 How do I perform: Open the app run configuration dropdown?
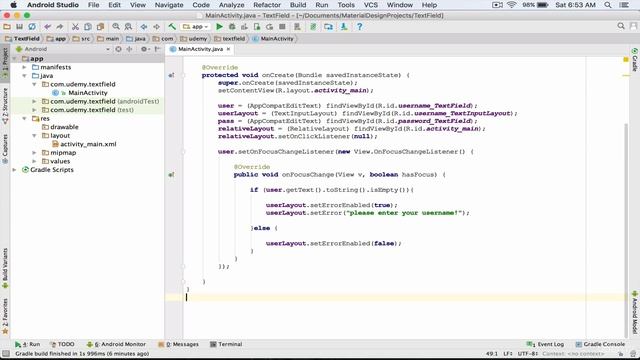pyautogui.click(x=196, y=27)
